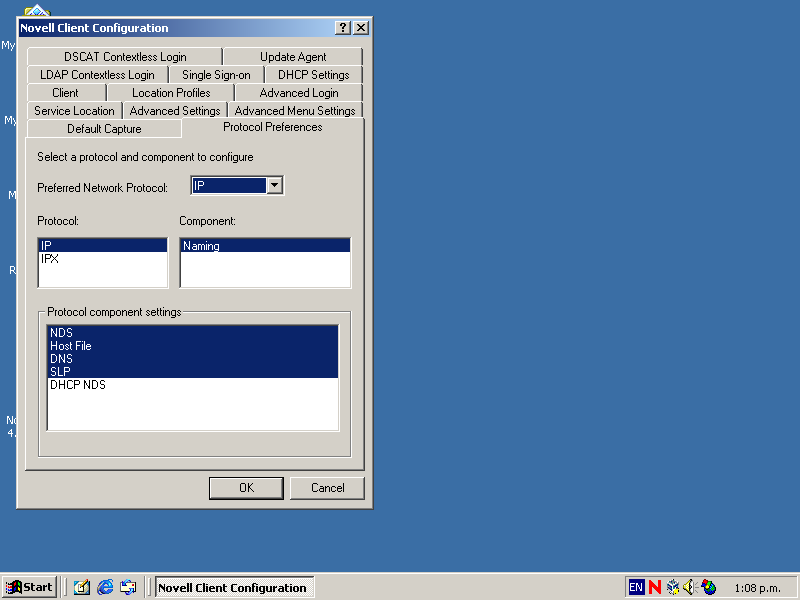Open the Update Agent tab

point(293,57)
